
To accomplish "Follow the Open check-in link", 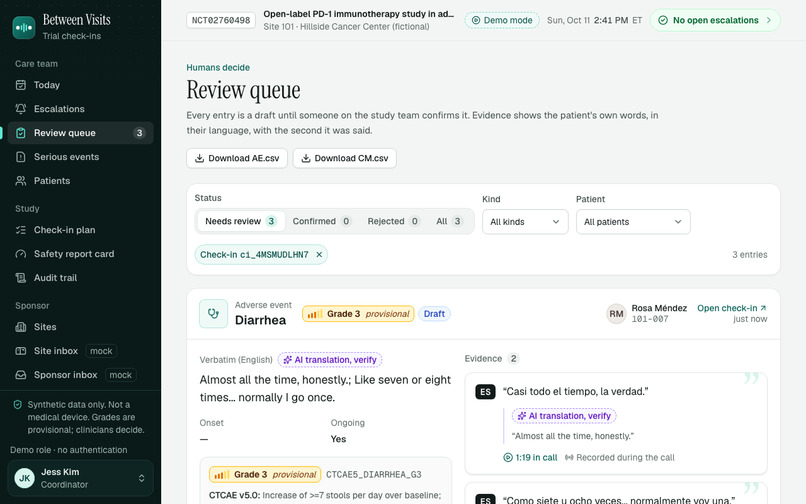I will point(731,308).
